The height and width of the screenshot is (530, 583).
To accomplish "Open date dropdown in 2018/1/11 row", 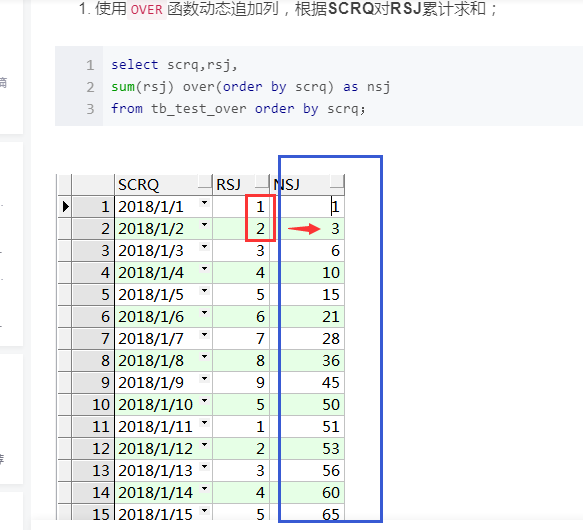I will click(x=204, y=423).
